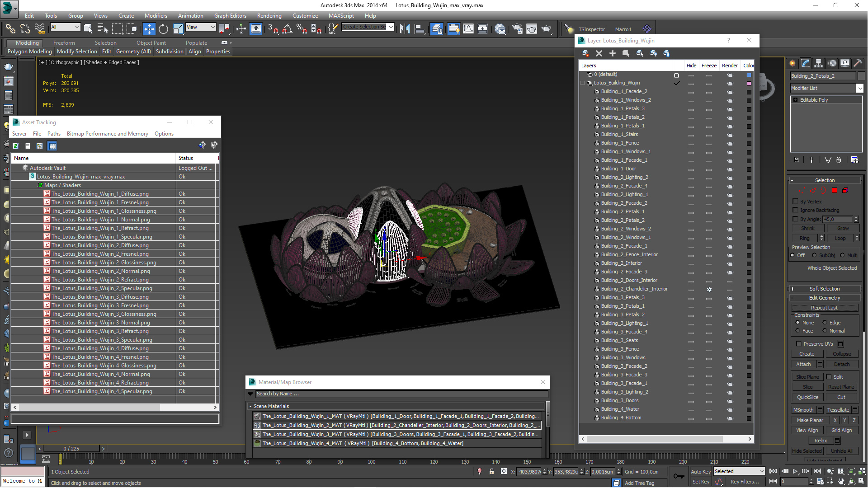Activate the Select and Link tool
The image size is (868, 488).
click(10, 29)
